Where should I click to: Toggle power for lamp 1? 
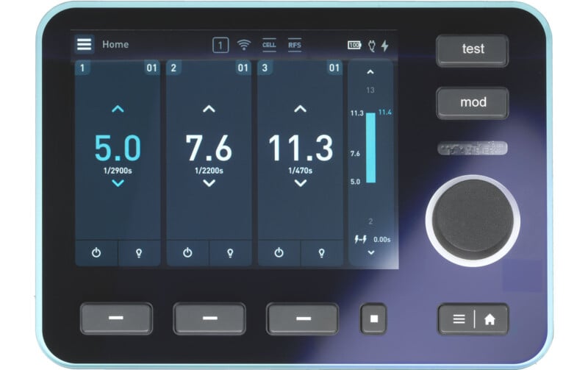tap(96, 252)
